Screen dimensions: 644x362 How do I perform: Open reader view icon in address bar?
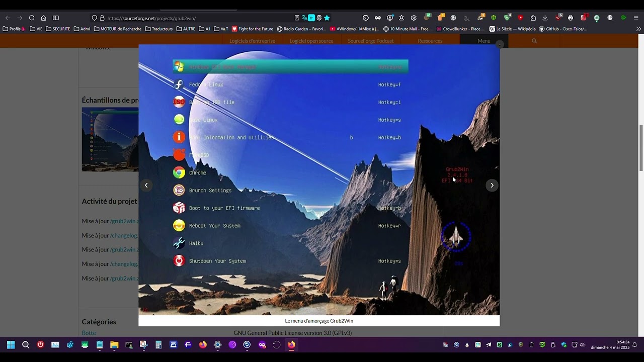click(297, 18)
